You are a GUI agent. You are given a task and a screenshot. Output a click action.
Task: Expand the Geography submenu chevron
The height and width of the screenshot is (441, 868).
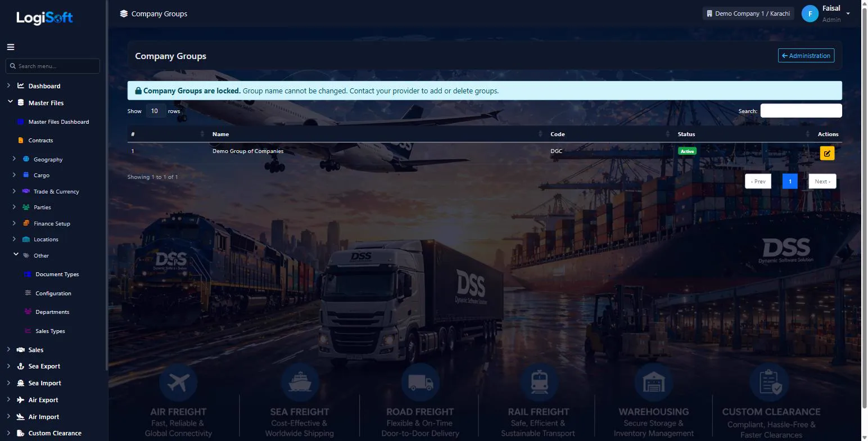point(14,159)
